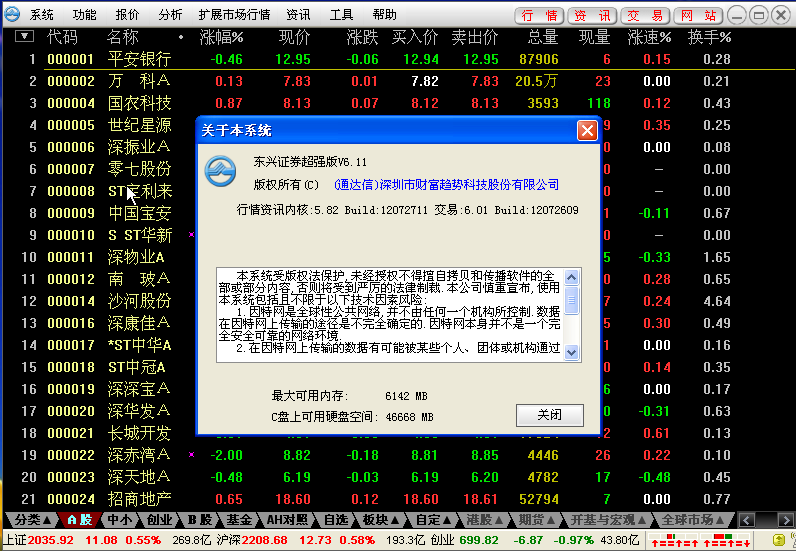The image size is (796, 551).
Task: Switch to the 基金 tab
Action: 239,520
